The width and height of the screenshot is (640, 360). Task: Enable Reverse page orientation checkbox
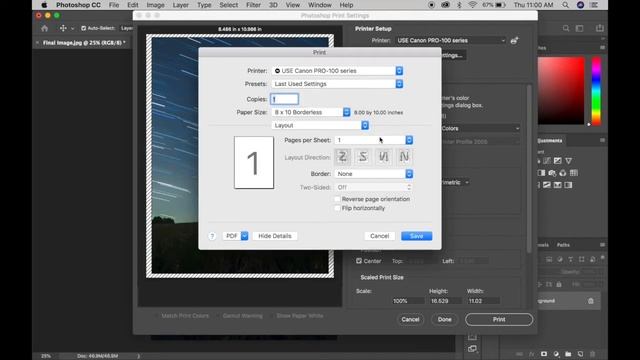(x=337, y=199)
